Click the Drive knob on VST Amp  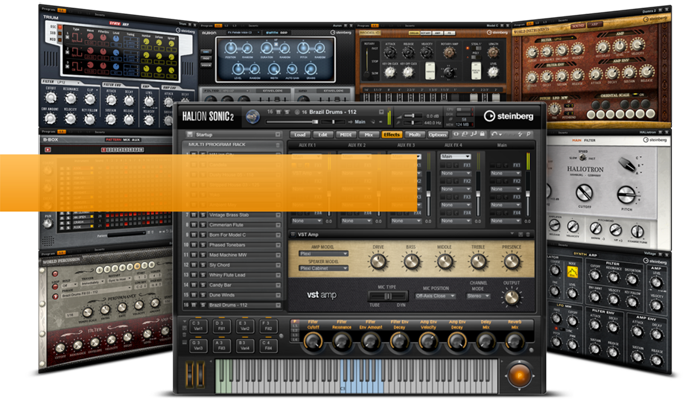(x=378, y=262)
